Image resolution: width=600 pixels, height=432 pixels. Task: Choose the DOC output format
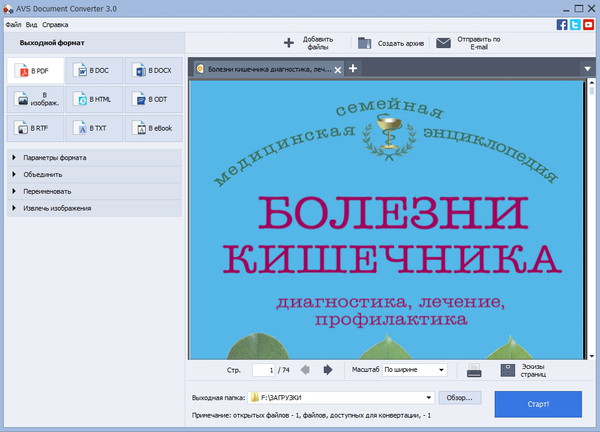point(93,71)
